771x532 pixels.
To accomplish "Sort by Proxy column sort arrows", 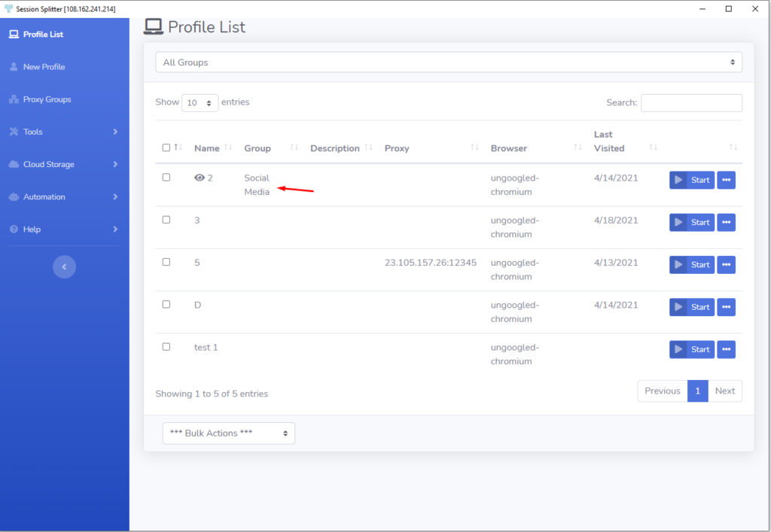I will (x=474, y=147).
